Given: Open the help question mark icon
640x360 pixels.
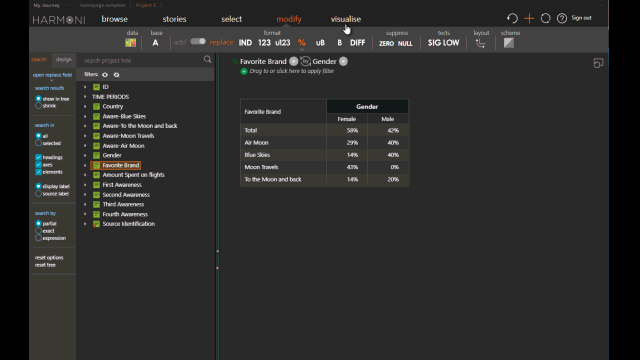Looking at the screenshot, I should click(562, 18).
